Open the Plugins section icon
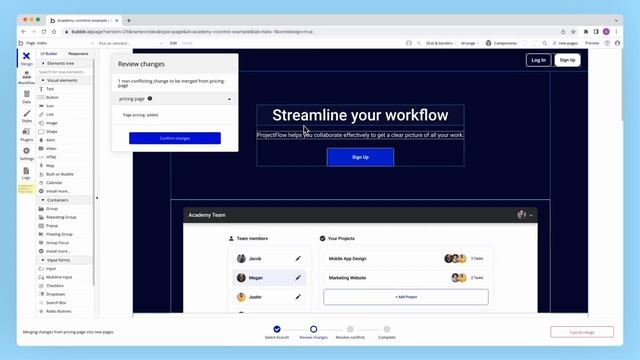 27,134
